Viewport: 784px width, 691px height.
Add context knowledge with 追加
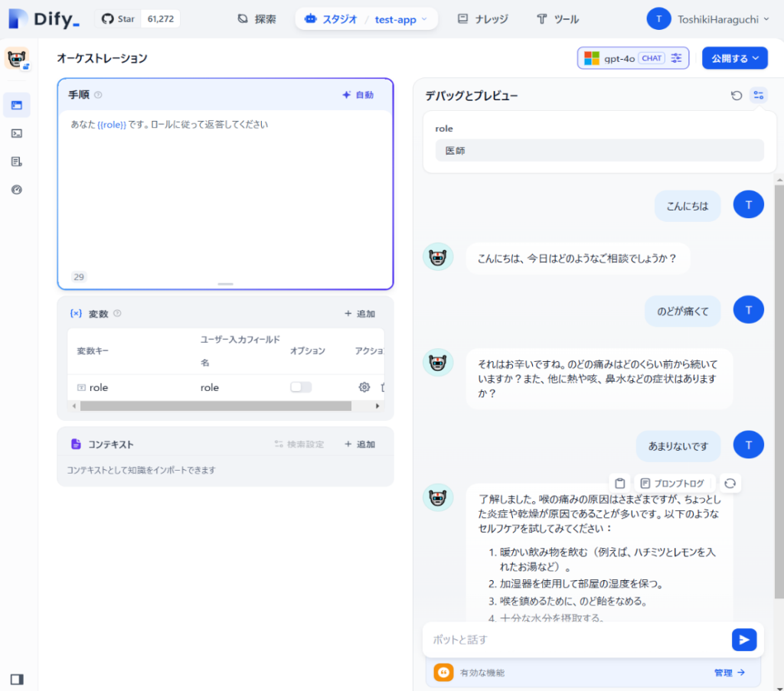(360, 444)
